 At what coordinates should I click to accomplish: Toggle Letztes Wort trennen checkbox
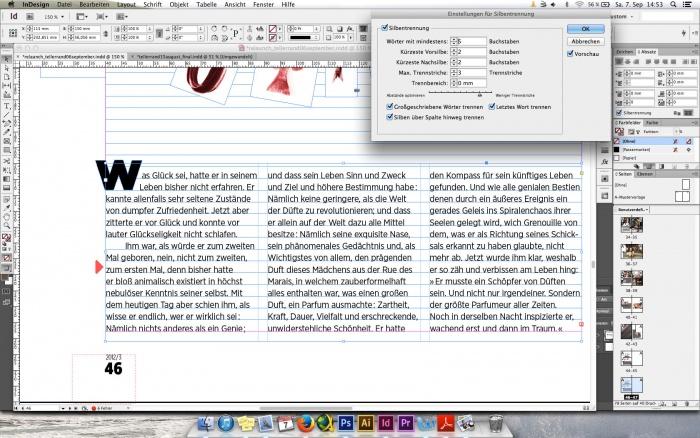[492, 107]
